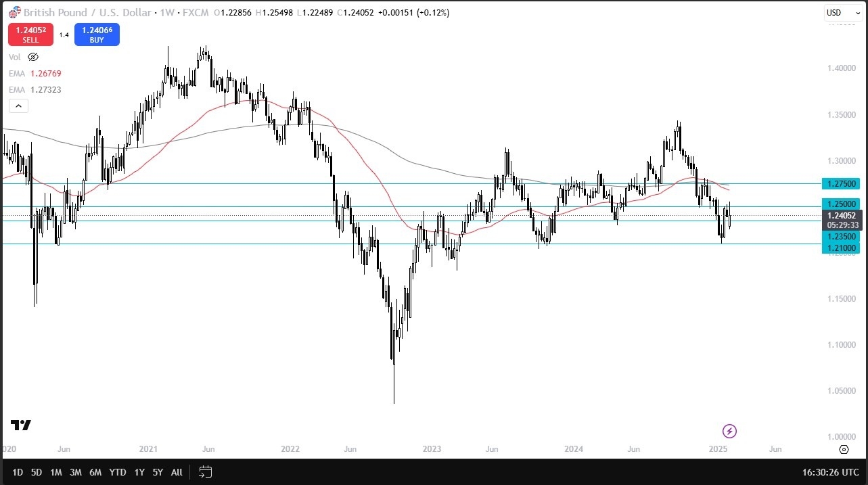This screenshot has height=485, width=868.
Task: Enable the 1Y timeframe option
Action: [x=139, y=472]
